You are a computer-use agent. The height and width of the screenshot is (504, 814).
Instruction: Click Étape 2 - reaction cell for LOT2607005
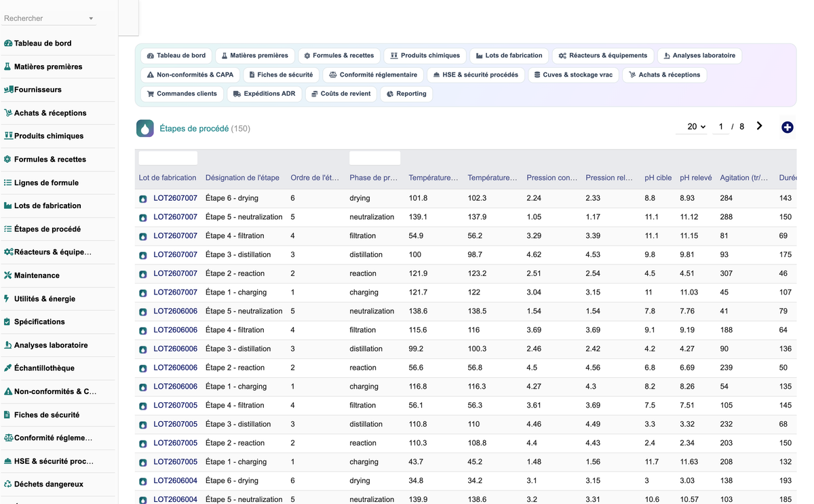click(x=235, y=443)
